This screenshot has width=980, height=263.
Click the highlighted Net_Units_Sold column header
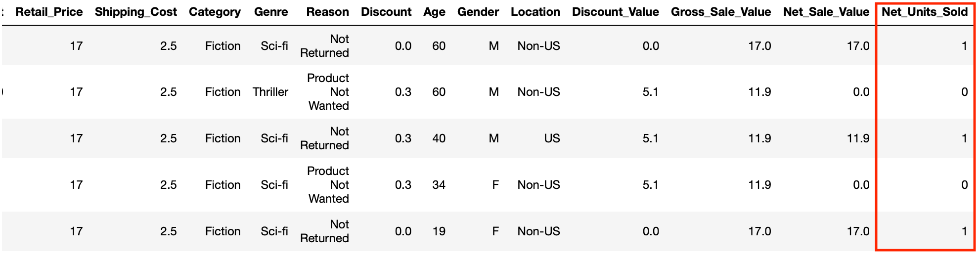(924, 12)
